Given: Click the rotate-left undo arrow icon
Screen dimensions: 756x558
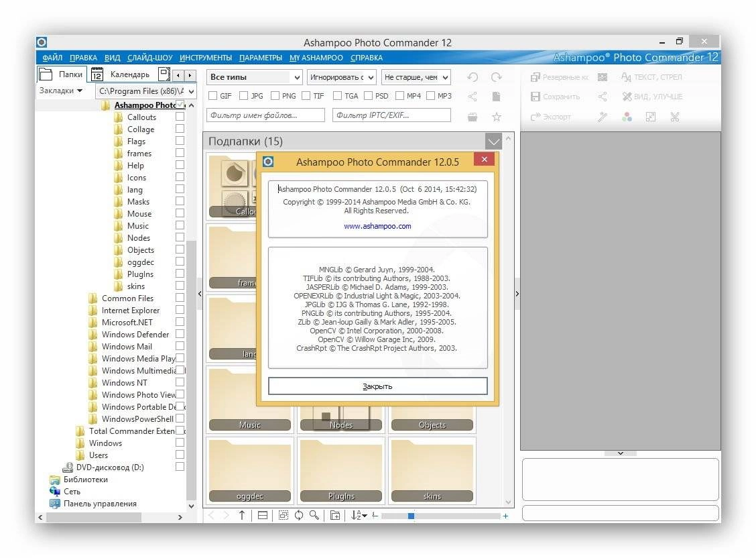Looking at the screenshot, I should (472, 77).
